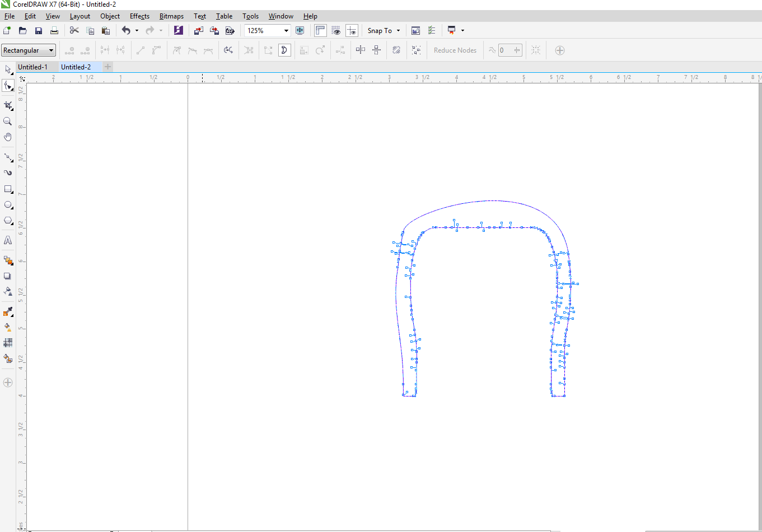This screenshot has height=532, width=762.
Task: Save the document
Action: [x=39, y=31]
